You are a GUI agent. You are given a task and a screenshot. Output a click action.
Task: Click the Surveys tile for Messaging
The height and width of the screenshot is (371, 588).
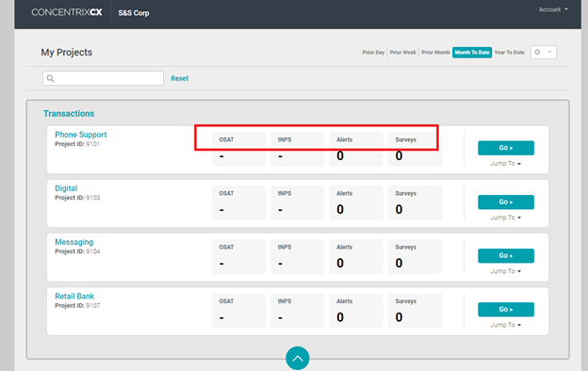tap(415, 257)
